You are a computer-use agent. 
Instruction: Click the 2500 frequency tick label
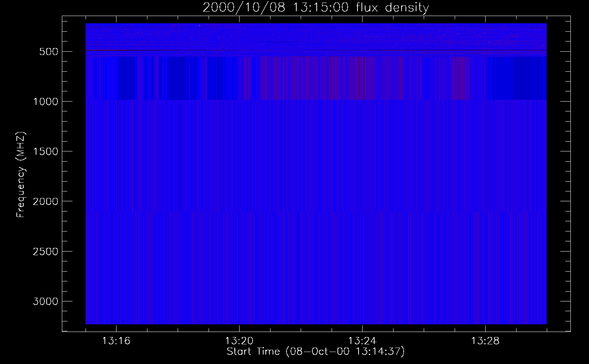[46, 252]
